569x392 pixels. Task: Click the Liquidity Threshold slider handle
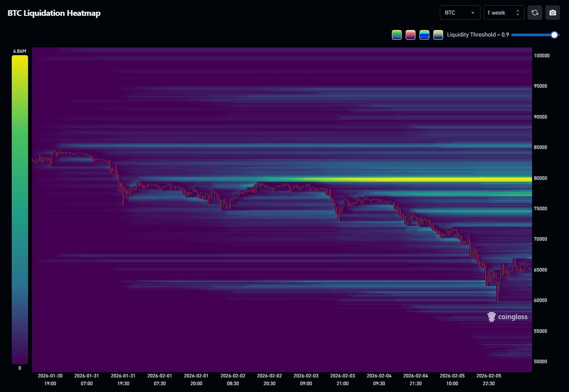[x=554, y=35]
